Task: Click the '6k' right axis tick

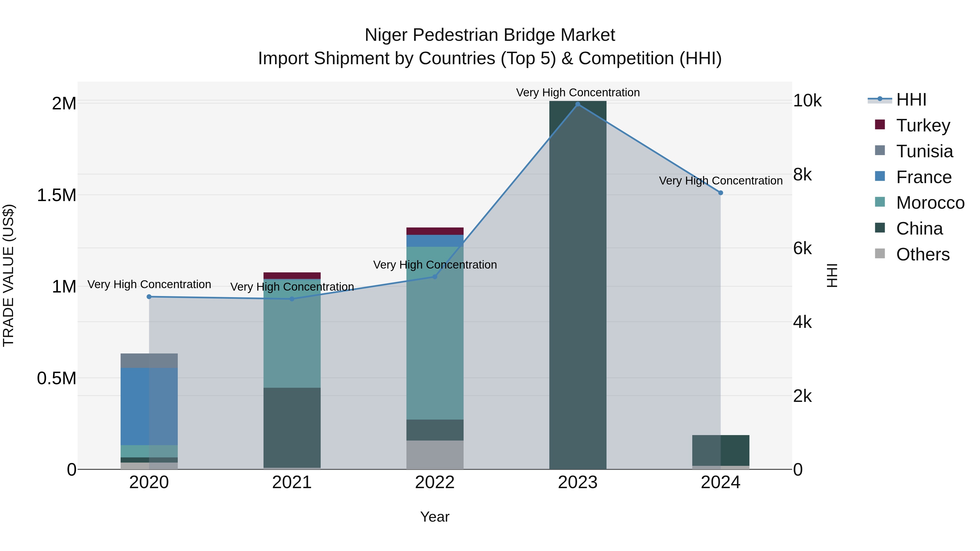Action: 803,248
